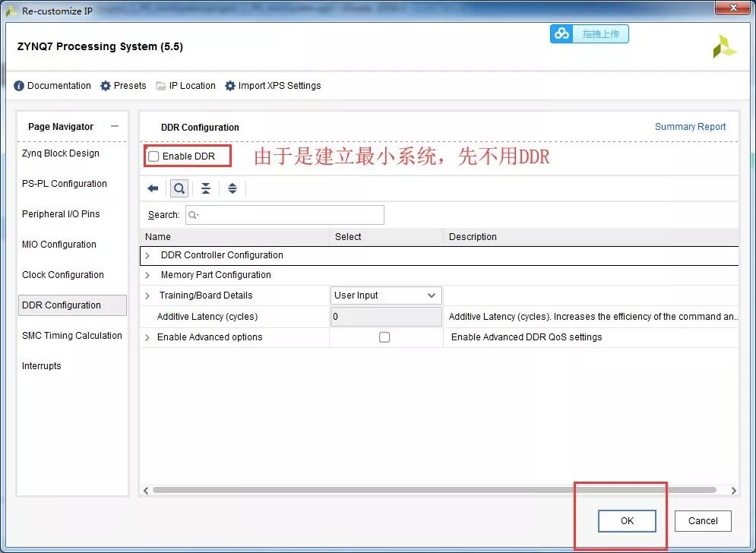Check the Enable Advanced options checkbox
The width and height of the screenshot is (756, 553).
click(x=384, y=337)
